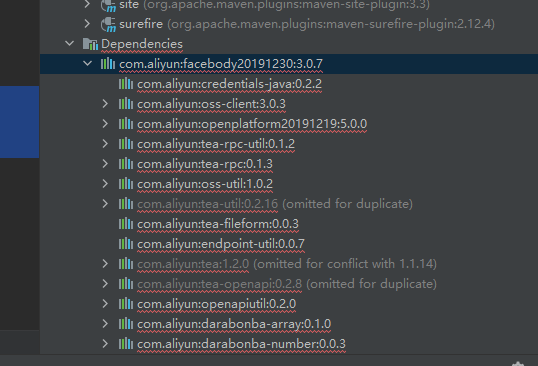Select the surefire plugin entry
The height and width of the screenshot is (366, 538).
click(141, 24)
